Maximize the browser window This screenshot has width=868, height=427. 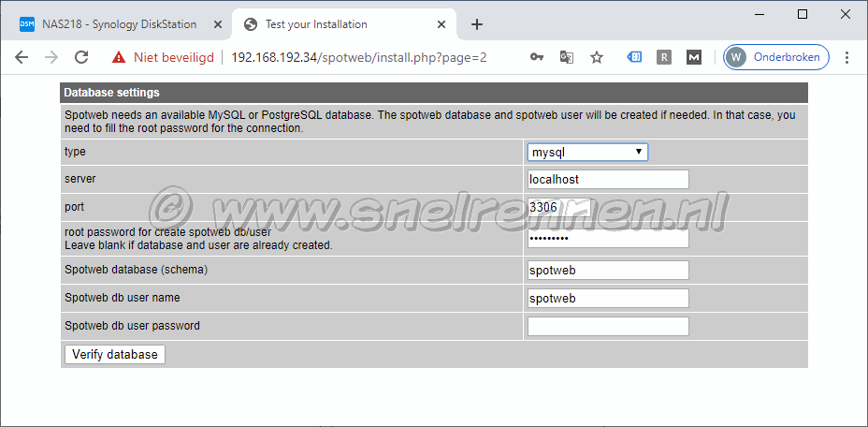click(803, 15)
